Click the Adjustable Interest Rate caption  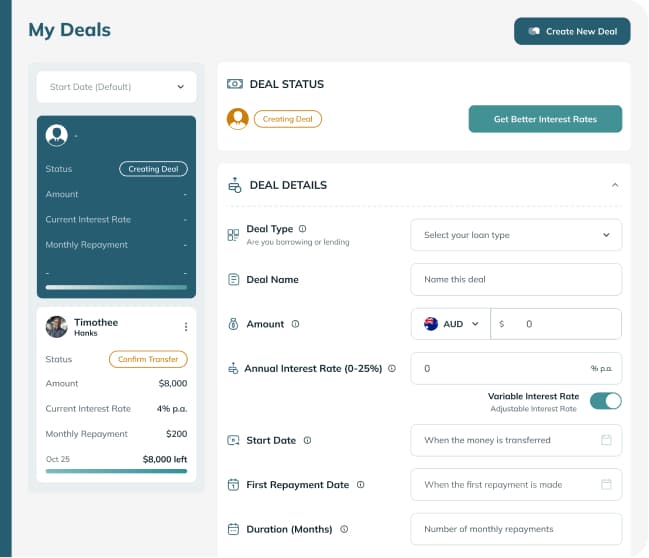click(x=533, y=409)
